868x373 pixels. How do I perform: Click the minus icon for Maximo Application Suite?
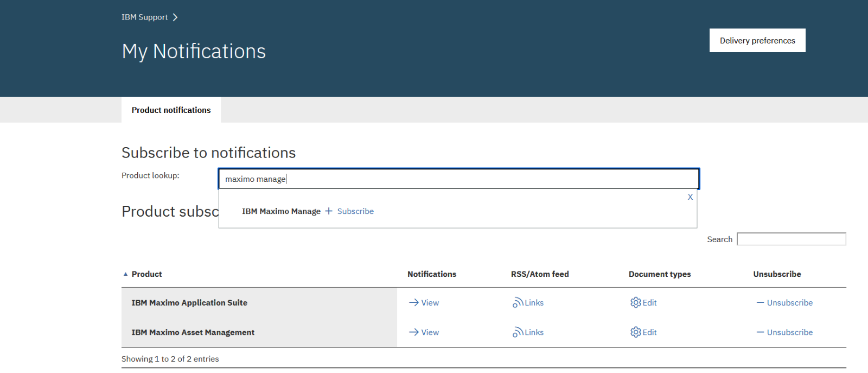point(761,302)
